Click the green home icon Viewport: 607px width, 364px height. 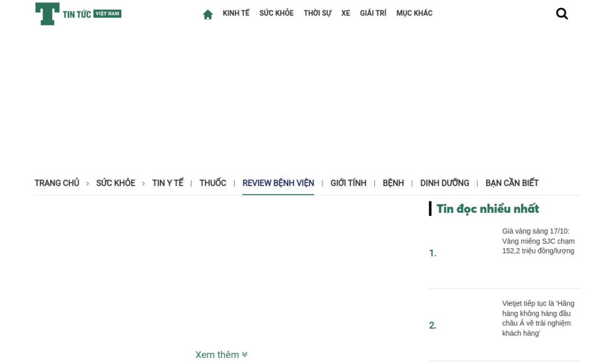208,14
